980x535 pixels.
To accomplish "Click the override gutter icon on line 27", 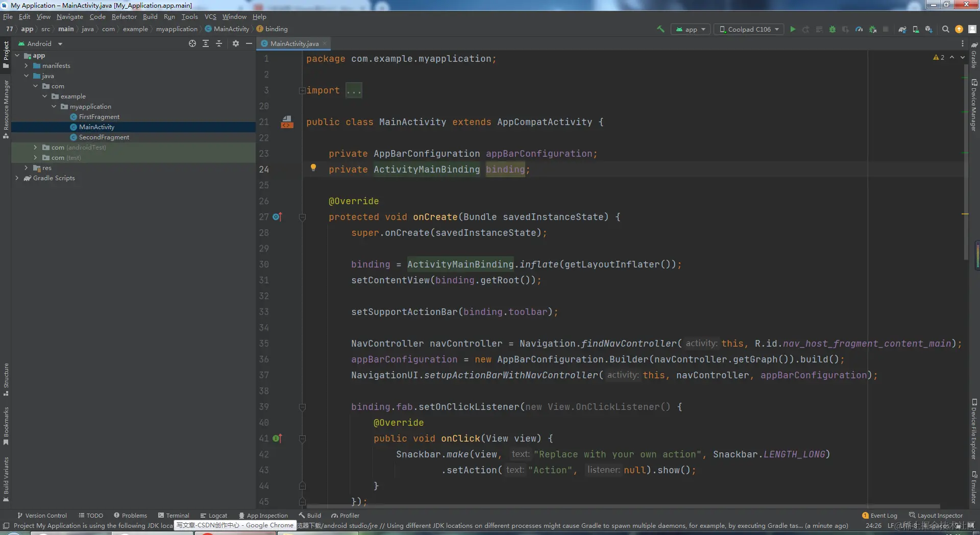I will click(277, 217).
